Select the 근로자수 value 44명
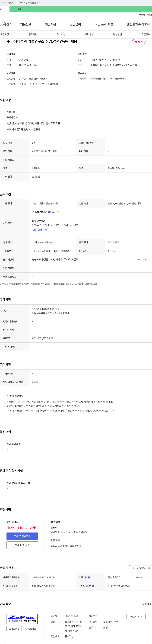Screen dimensions: 152x644 (105, 628)
